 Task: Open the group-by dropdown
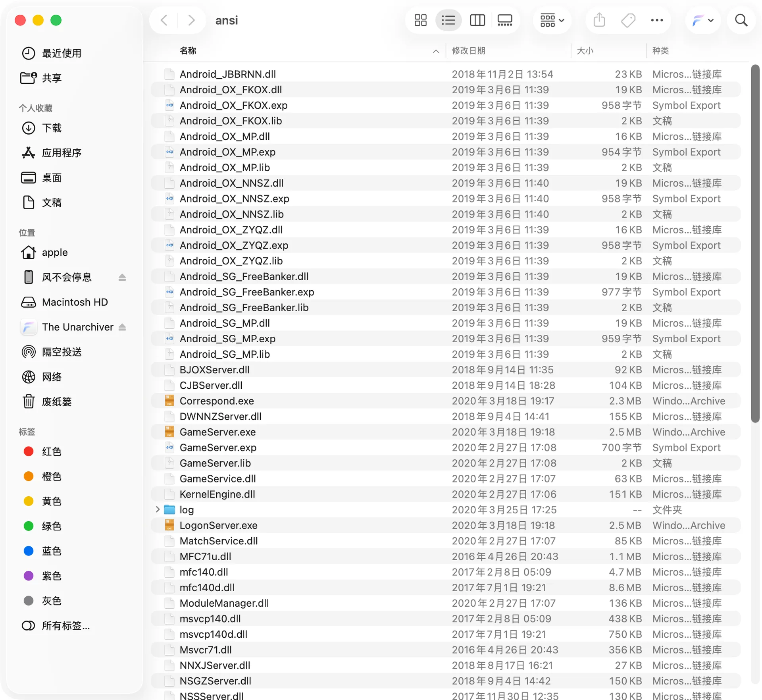point(552,20)
